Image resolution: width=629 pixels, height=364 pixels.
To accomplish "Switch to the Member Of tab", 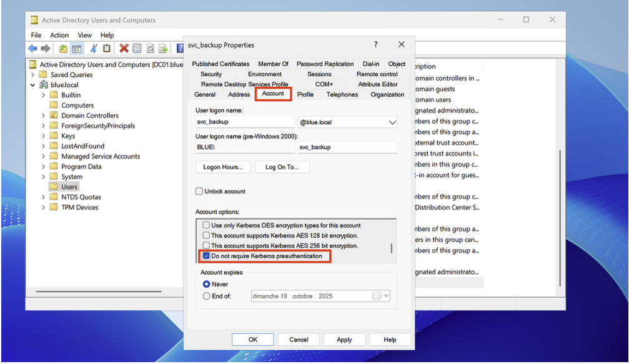I will tap(273, 64).
